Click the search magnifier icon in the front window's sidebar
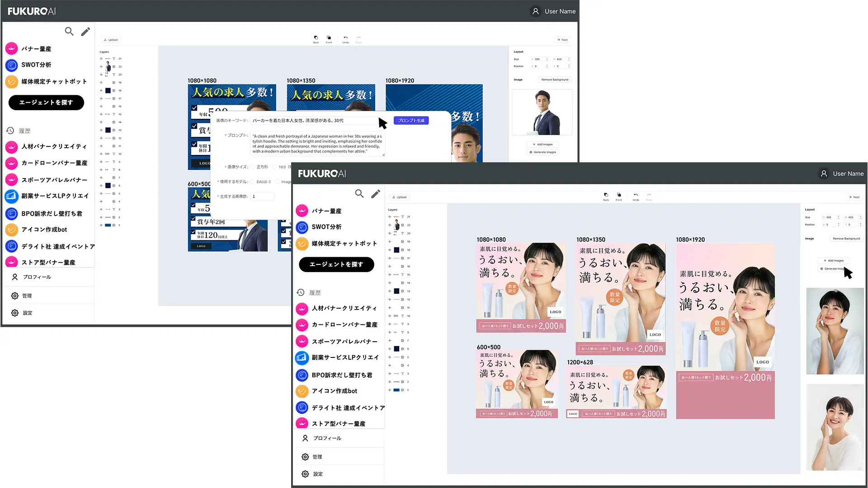This screenshot has height=488, width=868. pos(359,194)
